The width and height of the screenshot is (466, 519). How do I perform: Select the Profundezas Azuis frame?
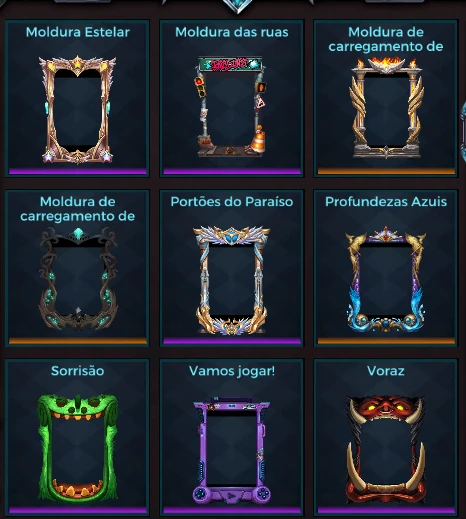(386, 268)
